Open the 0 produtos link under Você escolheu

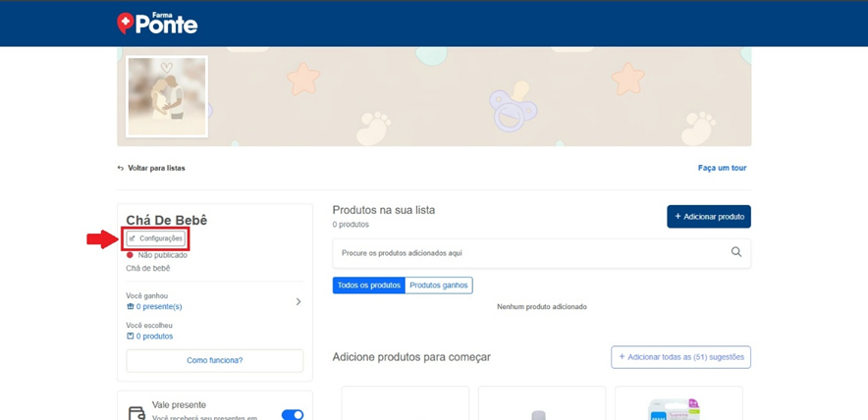(x=154, y=336)
